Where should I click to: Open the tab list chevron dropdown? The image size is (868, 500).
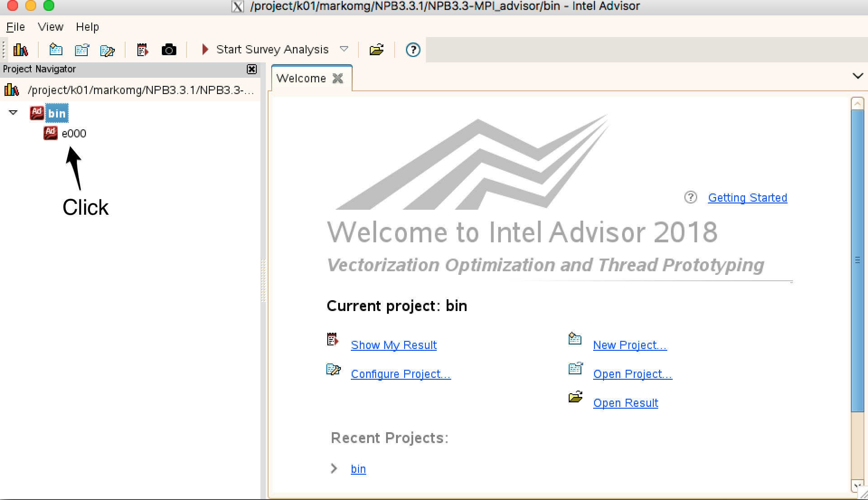[x=858, y=76]
